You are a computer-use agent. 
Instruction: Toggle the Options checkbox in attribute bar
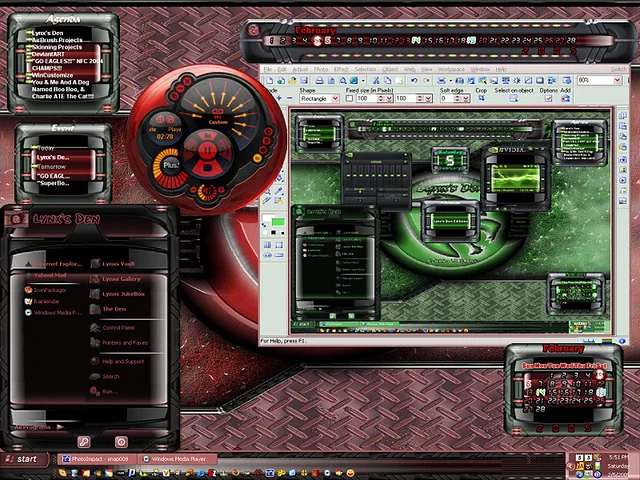[549, 98]
